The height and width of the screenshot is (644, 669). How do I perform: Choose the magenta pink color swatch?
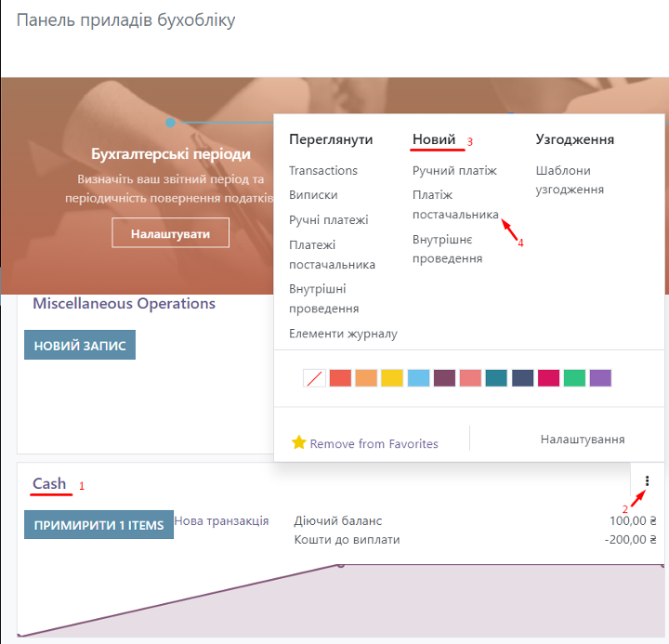click(x=548, y=378)
